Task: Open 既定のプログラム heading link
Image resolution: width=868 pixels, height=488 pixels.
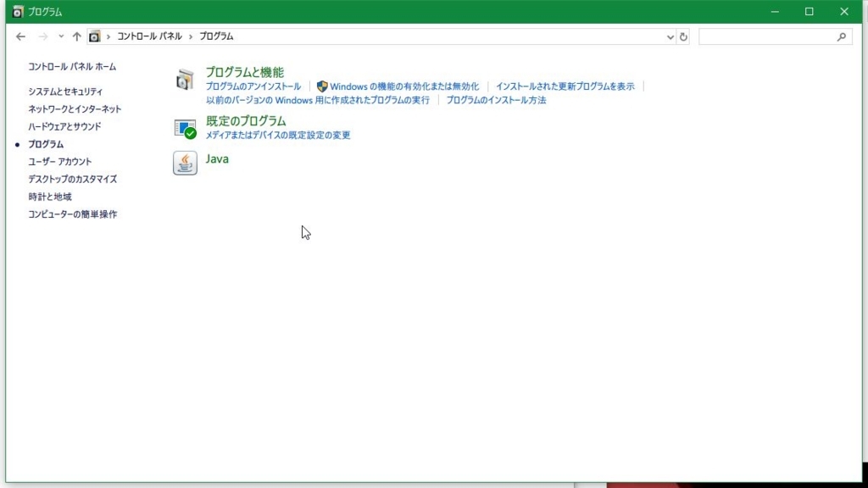Action: (x=246, y=121)
